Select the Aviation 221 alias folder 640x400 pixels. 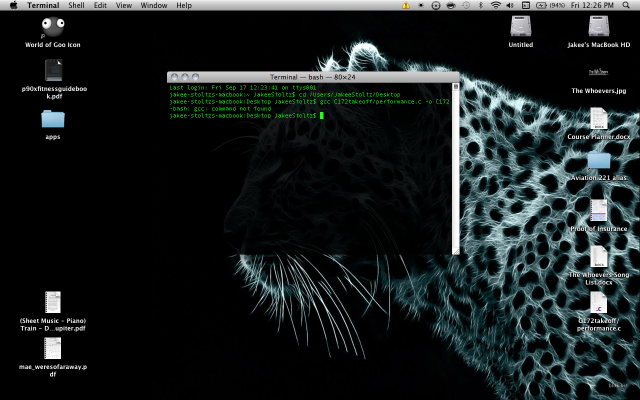point(599,160)
